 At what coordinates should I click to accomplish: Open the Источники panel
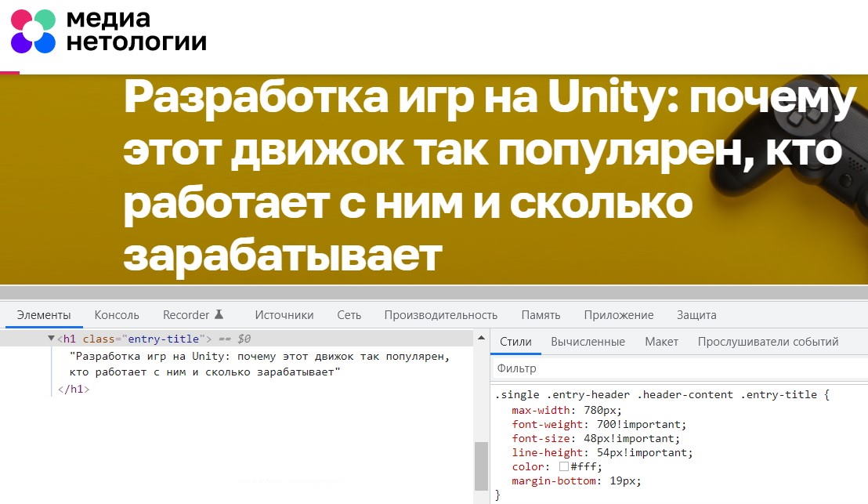pos(284,314)
